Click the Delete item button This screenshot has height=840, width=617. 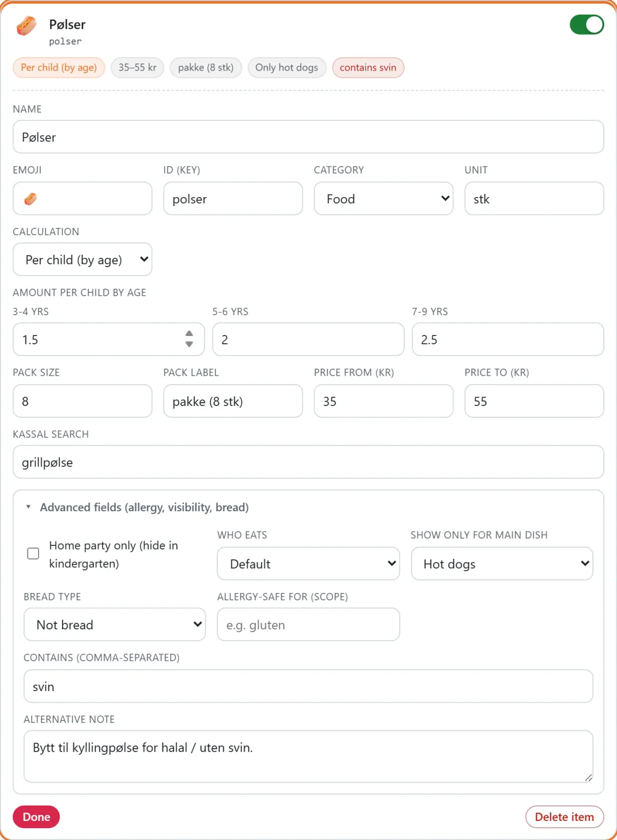564,817
